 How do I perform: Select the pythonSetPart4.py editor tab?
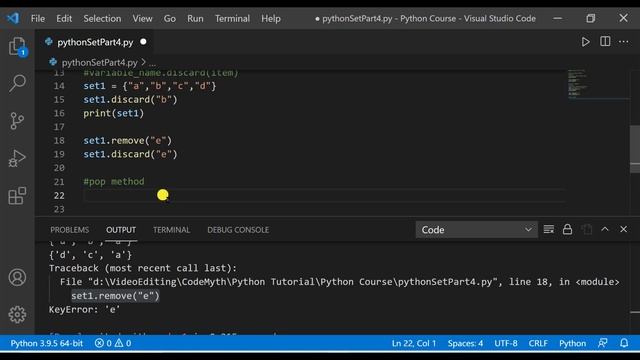pos(95,42)
